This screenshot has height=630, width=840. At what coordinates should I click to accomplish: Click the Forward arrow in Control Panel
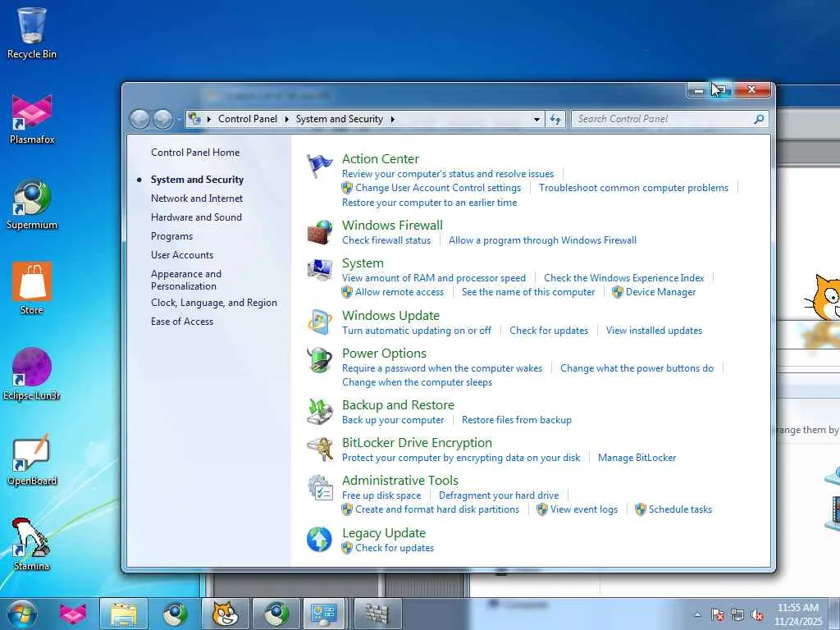pos(163,119)
